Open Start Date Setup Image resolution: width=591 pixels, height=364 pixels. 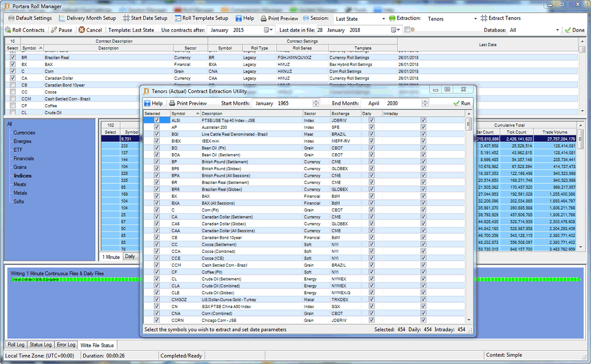145,18
